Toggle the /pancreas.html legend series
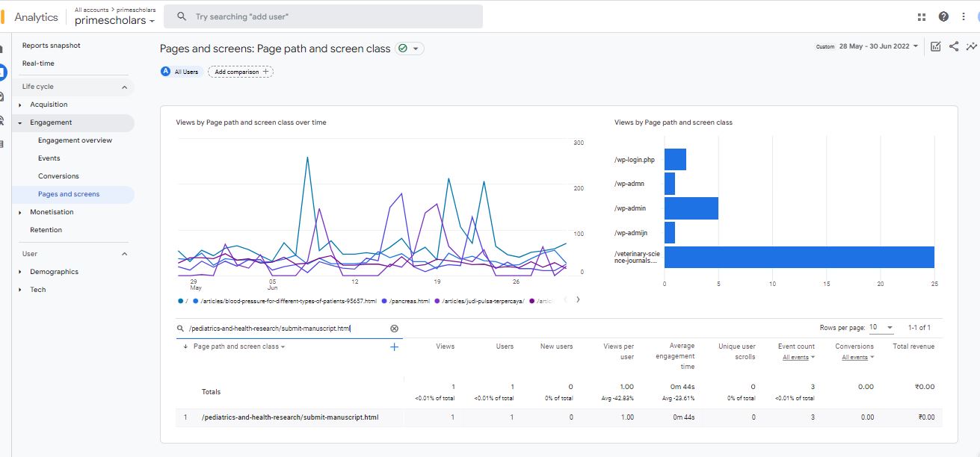This screenshot has width=980, height=457. pos(408,301)
